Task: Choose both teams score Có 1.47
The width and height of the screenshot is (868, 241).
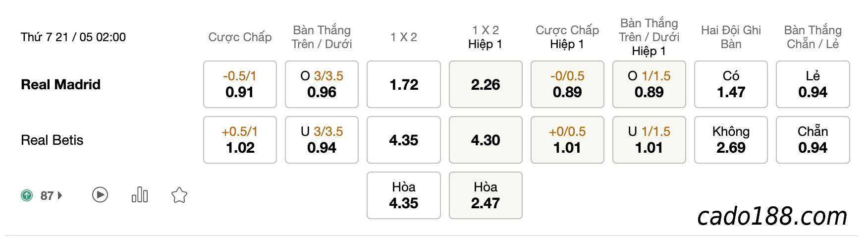Action: click(x=731, y=84)
